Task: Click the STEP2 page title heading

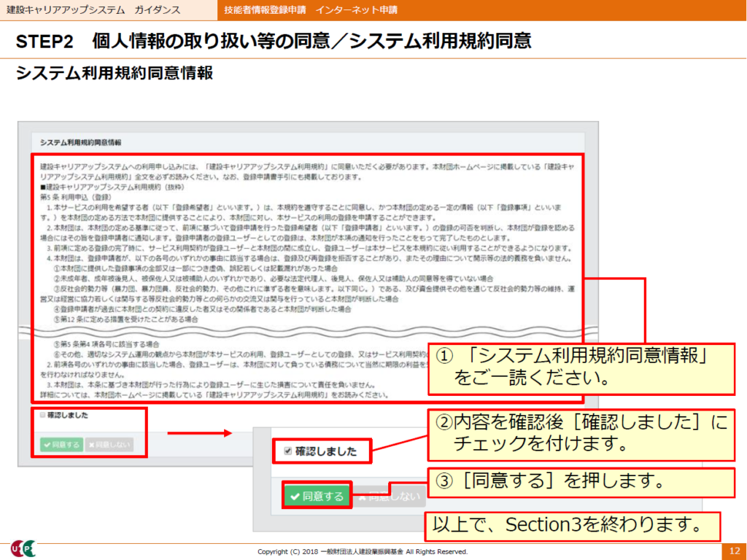Action: point(274,42)
